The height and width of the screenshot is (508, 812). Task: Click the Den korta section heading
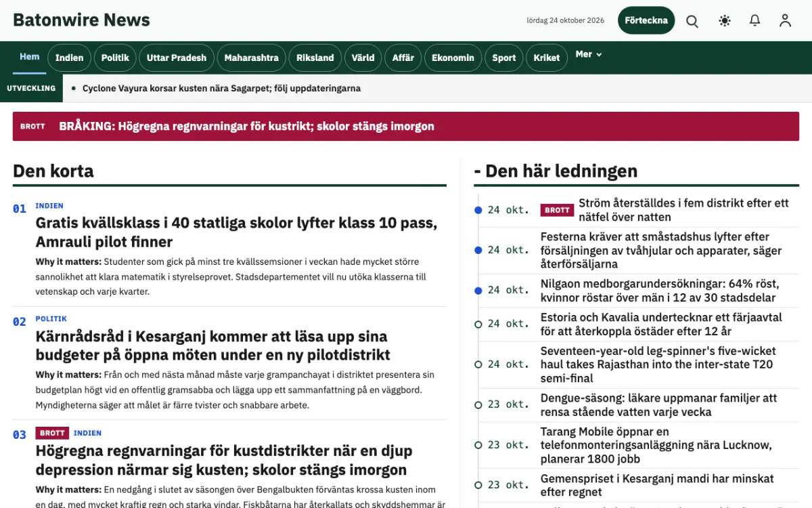(53, 171)
